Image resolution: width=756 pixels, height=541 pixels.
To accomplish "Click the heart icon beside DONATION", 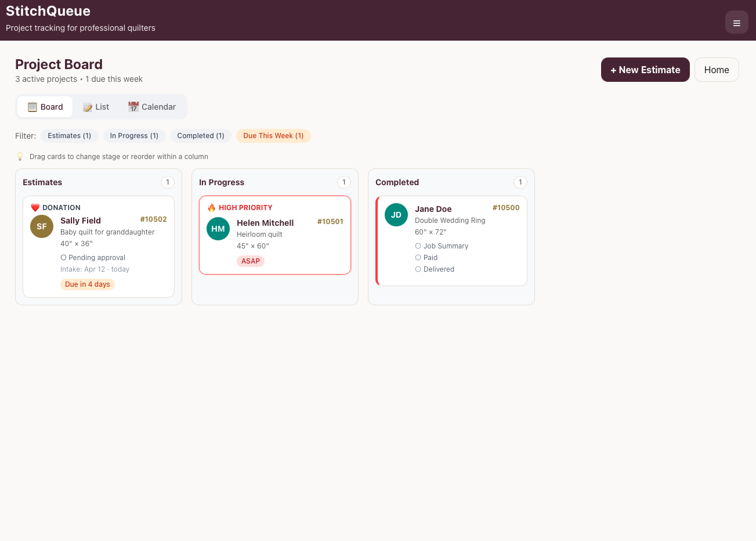I will [x=35, y=207].
